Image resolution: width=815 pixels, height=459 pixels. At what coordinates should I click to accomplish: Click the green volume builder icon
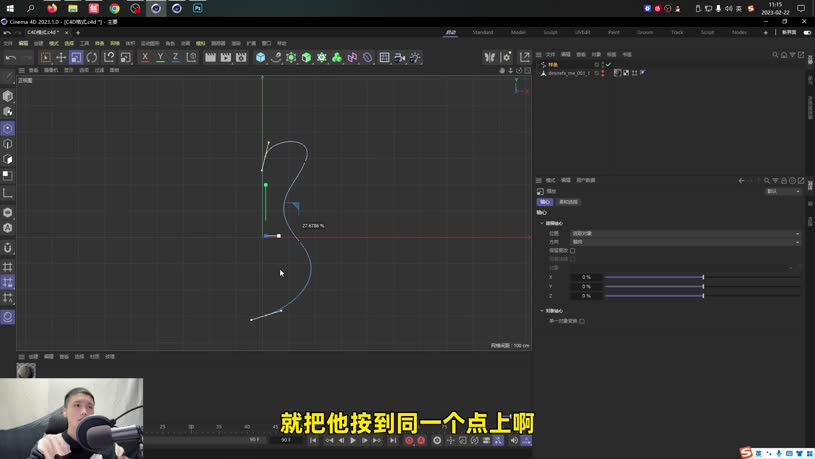pos(337,58)
